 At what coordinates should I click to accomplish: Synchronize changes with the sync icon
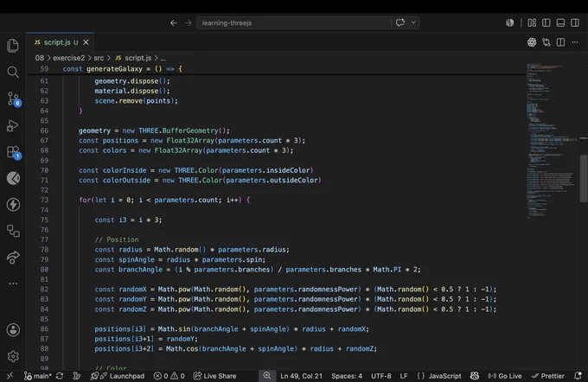(60, 376)
